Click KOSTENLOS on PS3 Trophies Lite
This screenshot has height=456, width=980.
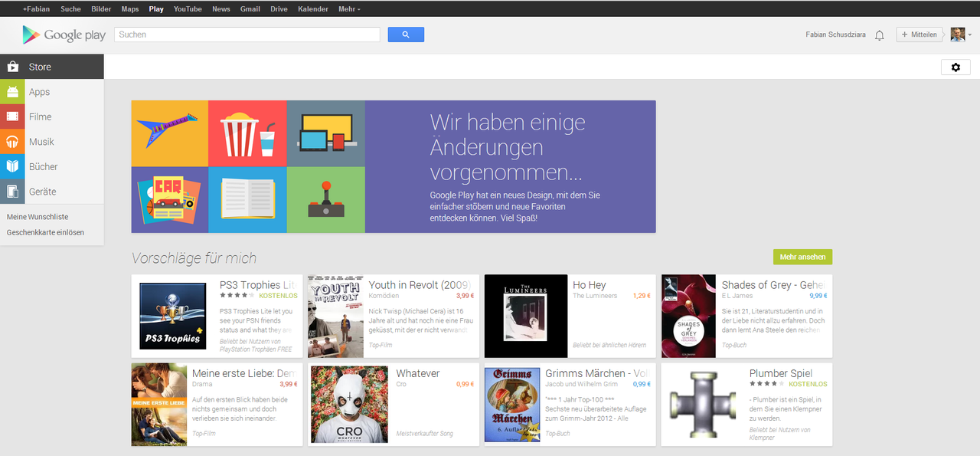(x=279, y=296)
